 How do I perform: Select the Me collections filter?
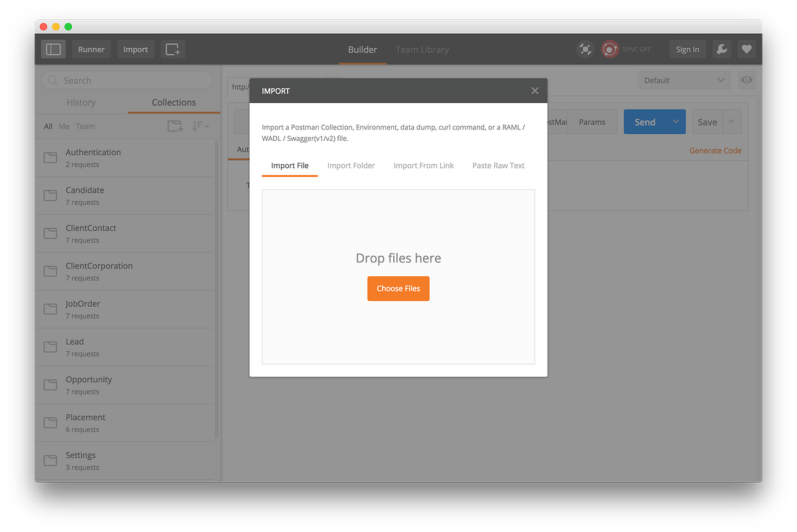[64, 126]
